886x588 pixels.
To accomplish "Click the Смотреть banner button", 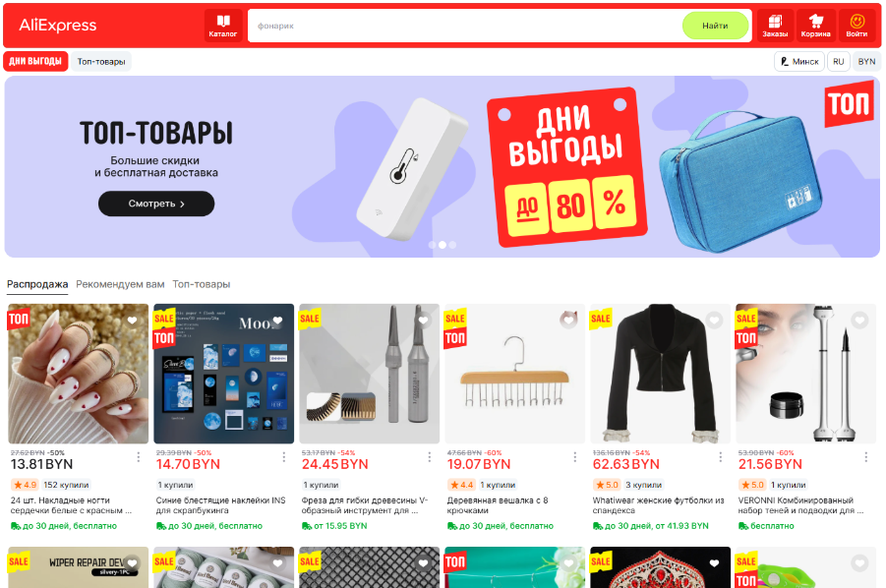I will 156,204.
